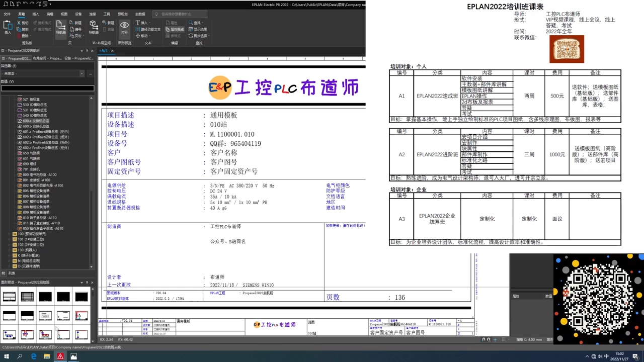The width and height of the screenshot is (644, 362).
Task: Click the filter ellipsis (...) button
Action: pyautogui.click(x=91, y=73)
